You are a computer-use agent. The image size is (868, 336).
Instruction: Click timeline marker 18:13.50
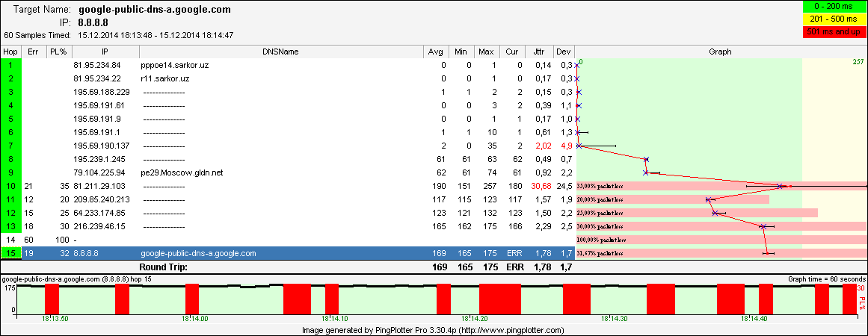(x=55, y=318)
